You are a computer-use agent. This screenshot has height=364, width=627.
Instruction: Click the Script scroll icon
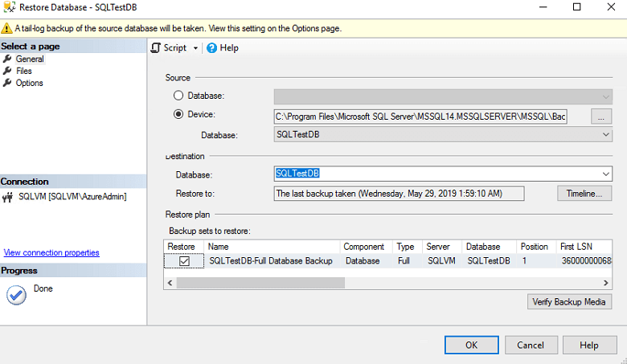[156, 48]
